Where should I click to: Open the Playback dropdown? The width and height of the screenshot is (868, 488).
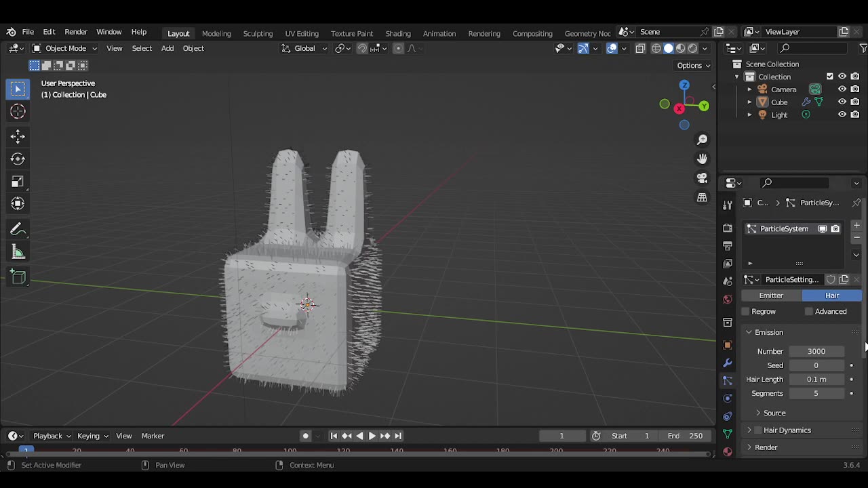pyautogui.click(x=52, y=436)
